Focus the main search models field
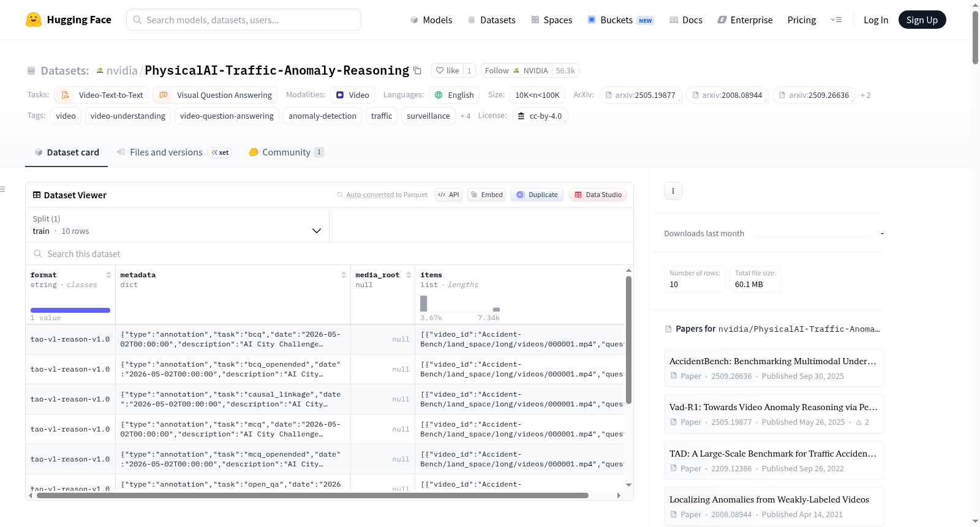This screenshot has height=527, width=980. [244, 20]
